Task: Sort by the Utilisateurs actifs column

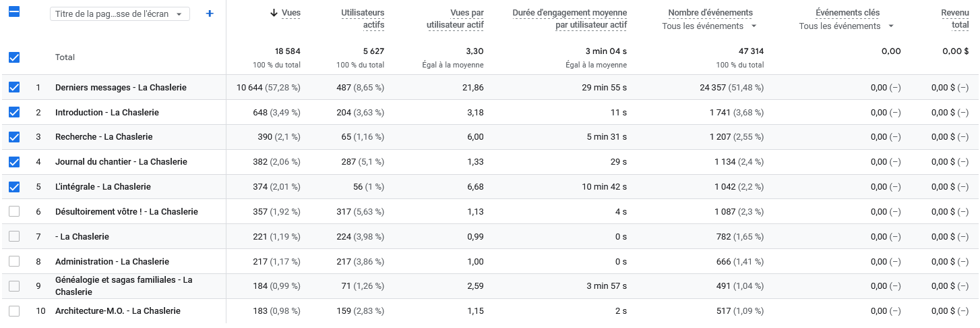Action: (x=363, y=19)
